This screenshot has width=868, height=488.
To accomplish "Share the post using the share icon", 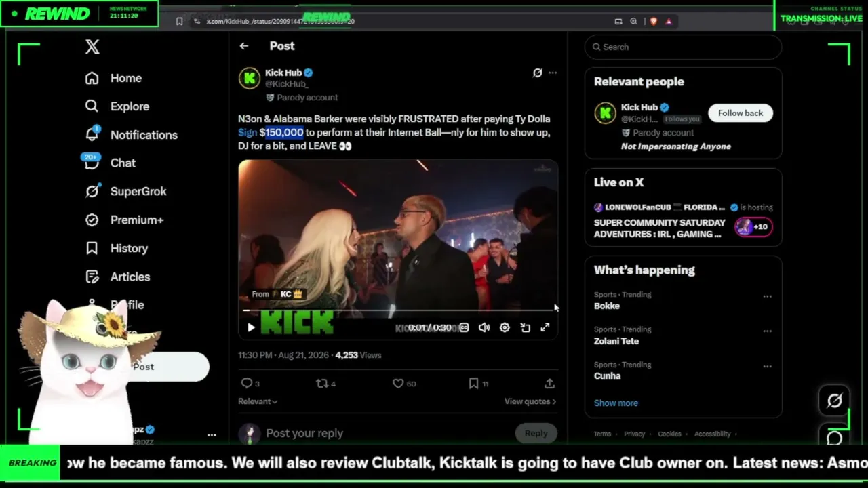I will [x=550, y=384].
